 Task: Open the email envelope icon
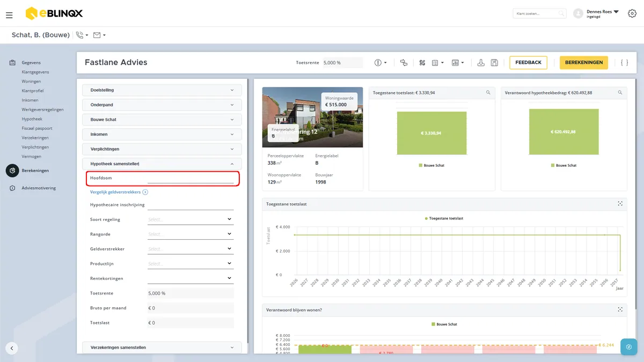pyautogui.click(x=99, y=35)
